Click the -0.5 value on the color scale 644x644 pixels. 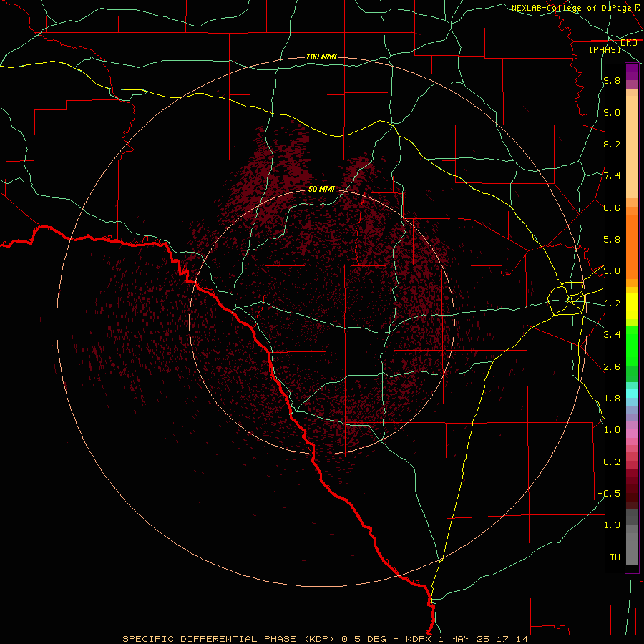(609, 494)
